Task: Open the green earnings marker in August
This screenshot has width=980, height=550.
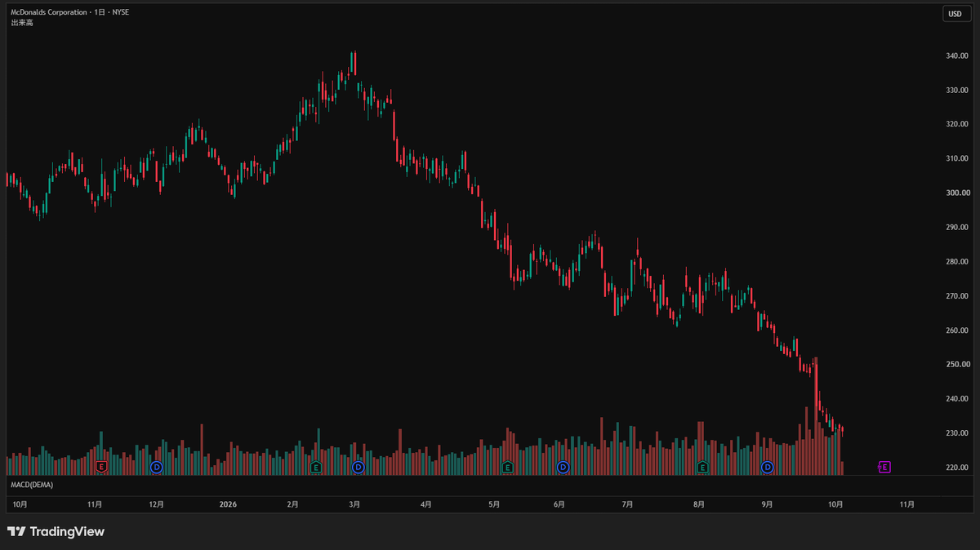Action: tap(702, 467)
